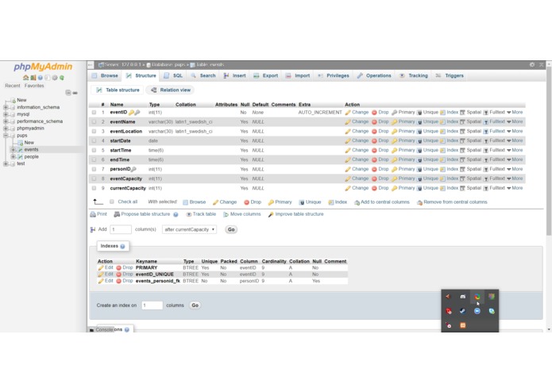Image resolution: width=552 pixels, height=392 pixels.
Task: Open the Operations tab
Action: [x=374, y=76]
